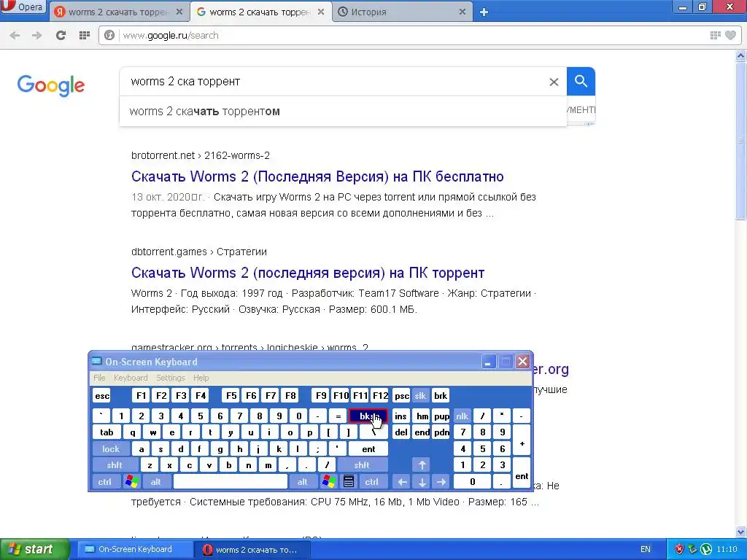Screen dimensions: 747x560
Task: Toggle the lock (caps lock) key
Action: click(x=111, y=449)
